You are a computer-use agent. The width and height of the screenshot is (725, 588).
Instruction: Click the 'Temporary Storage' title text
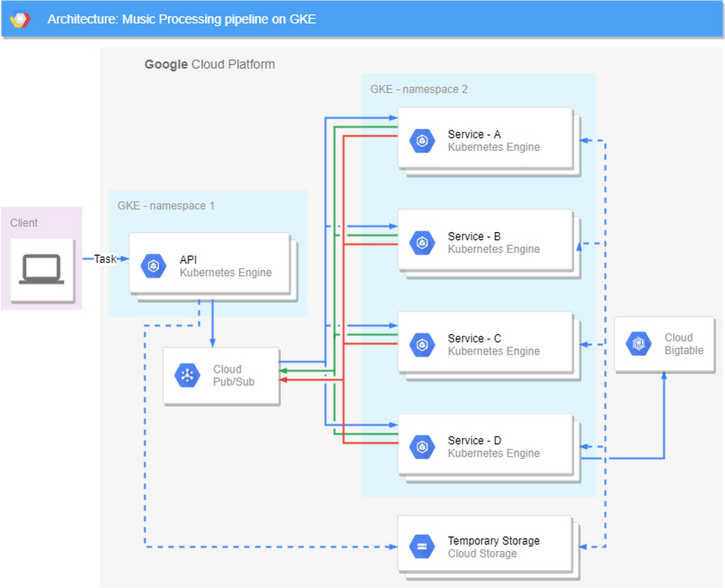493,541
